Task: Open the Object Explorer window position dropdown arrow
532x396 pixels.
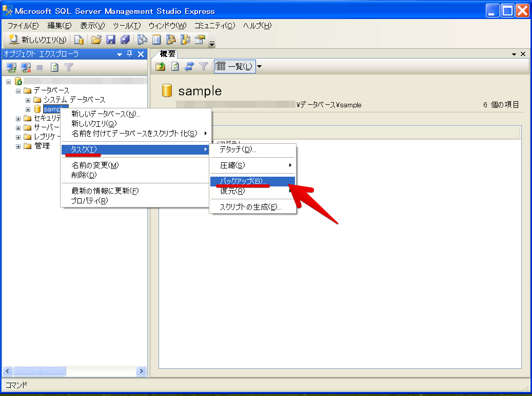Action: point(120,54)
